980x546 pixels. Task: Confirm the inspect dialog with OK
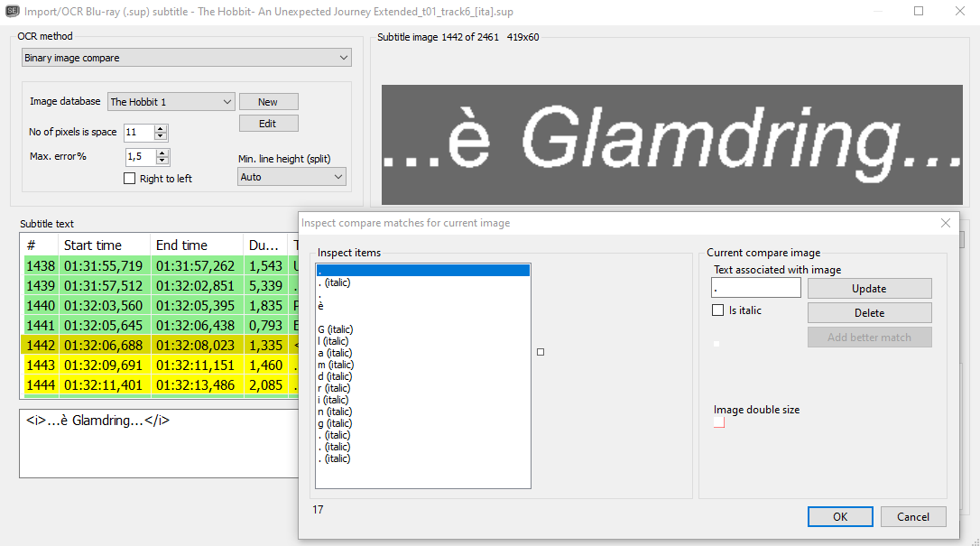point(840,516)
